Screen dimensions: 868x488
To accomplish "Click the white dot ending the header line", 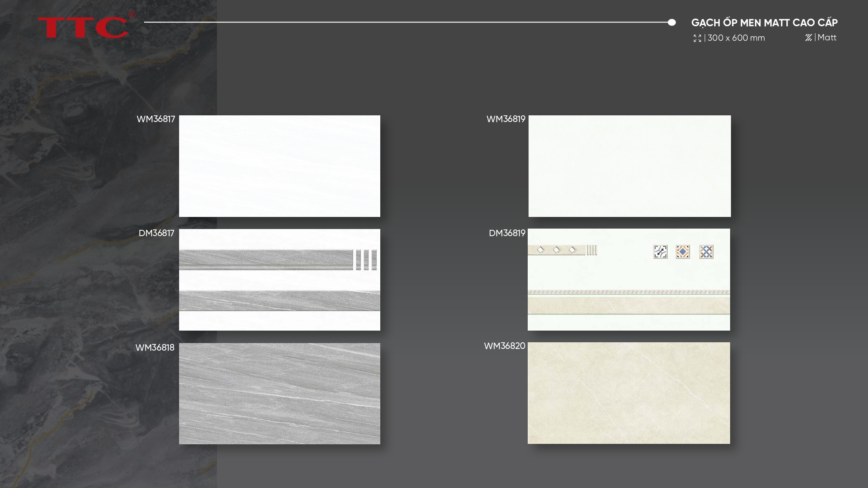I will pos(671,22).
